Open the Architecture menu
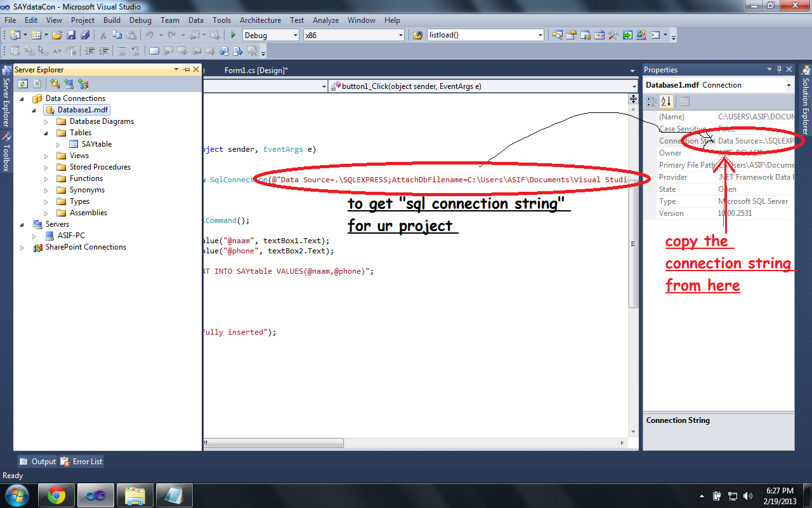The image size is (812, 508). coord(260,20)
